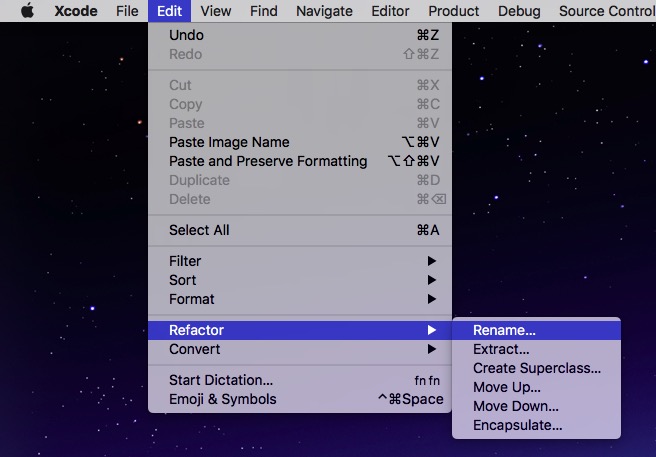Expand the Format submenu

300,299
